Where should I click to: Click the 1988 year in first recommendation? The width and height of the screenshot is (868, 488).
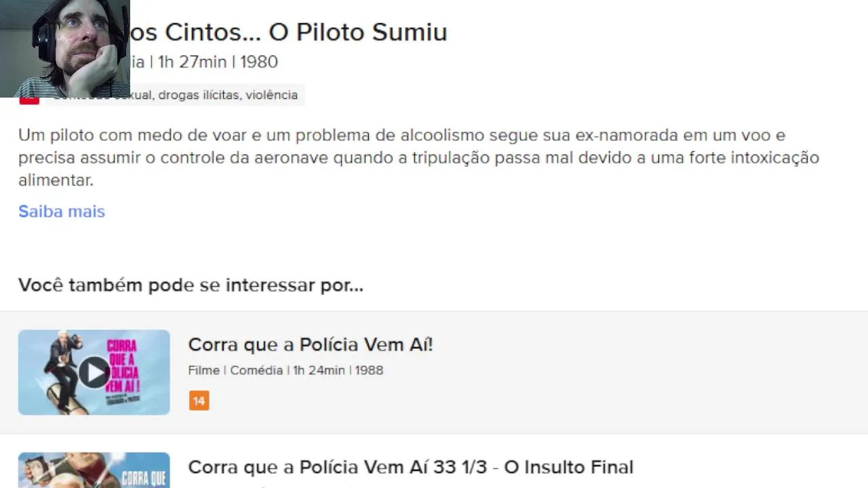[369, 370]
